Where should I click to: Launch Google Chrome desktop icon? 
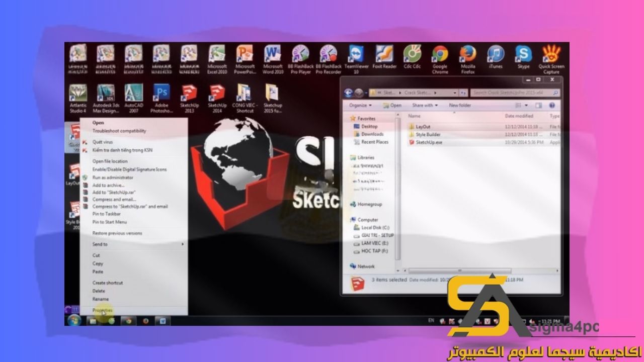coord(440,59)
